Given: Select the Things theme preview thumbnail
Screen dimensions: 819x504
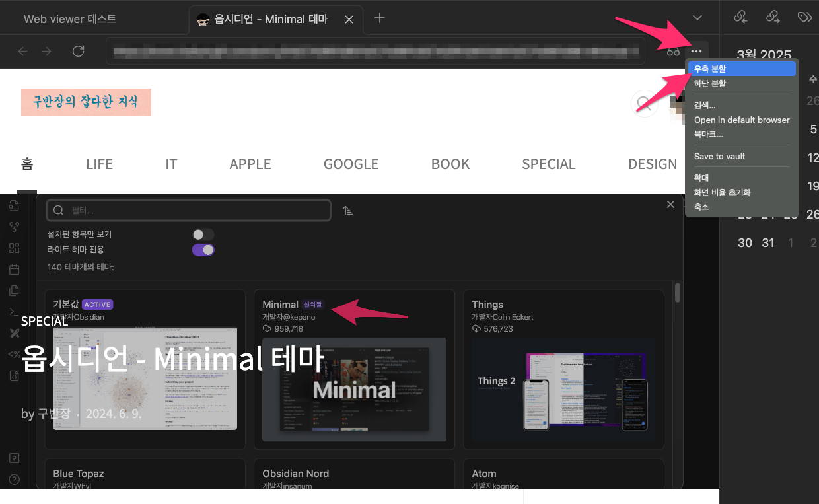Looking at the screenshot, I should tap(563, 390).
